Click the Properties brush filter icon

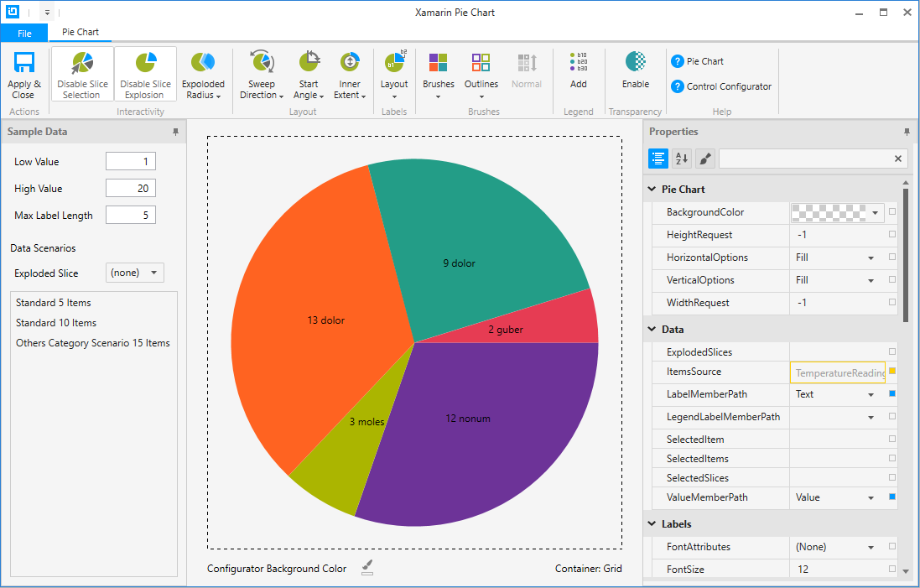pos(705,159)
